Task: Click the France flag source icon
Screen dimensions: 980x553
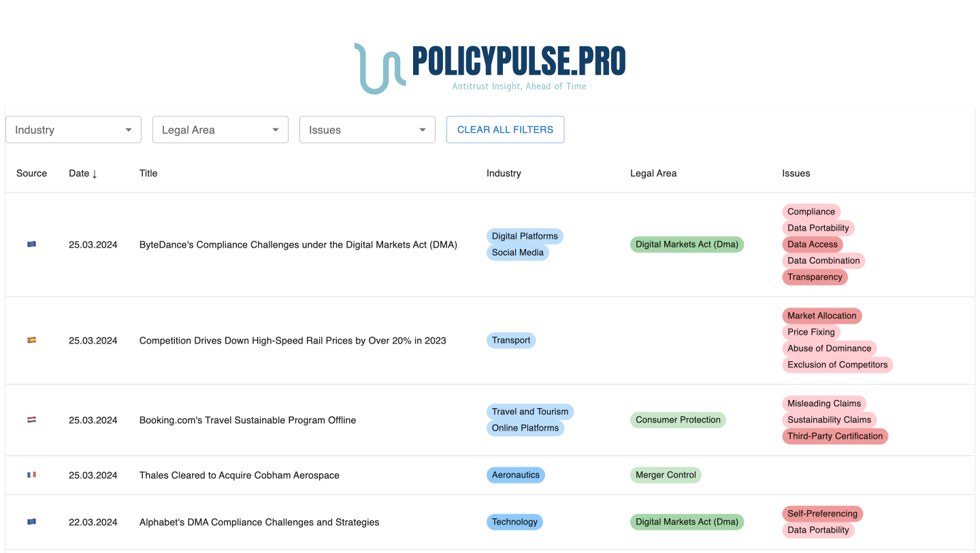Action: [31, 475]
